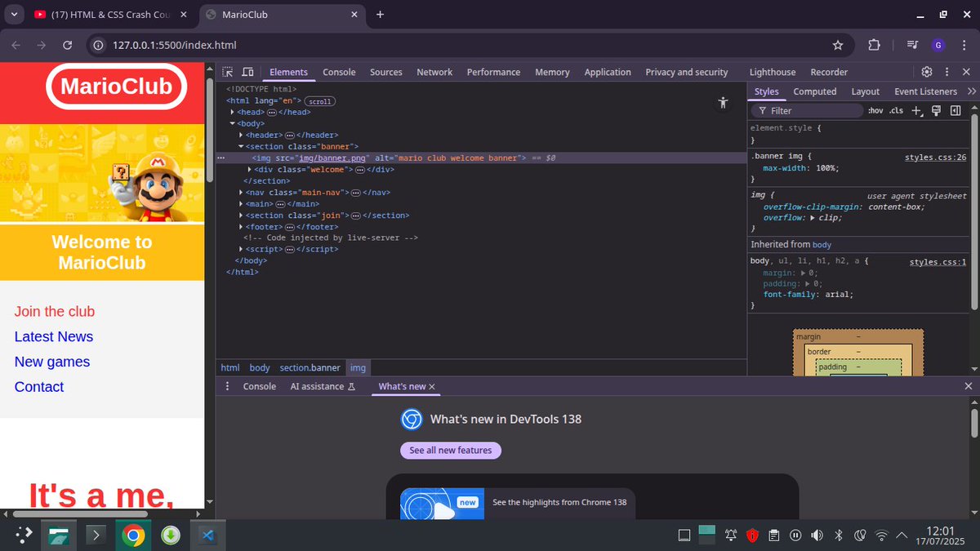Select body in the elements breadcrumb

point(260,368)
